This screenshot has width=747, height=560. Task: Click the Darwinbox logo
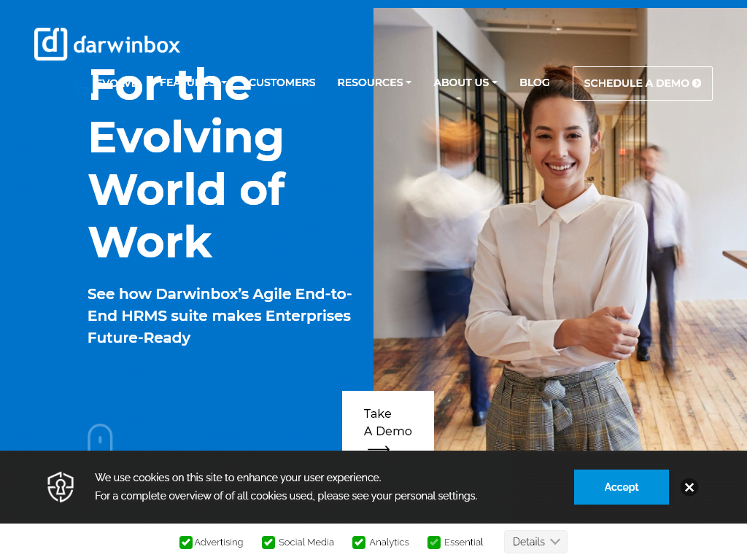(x=107, y=44)
